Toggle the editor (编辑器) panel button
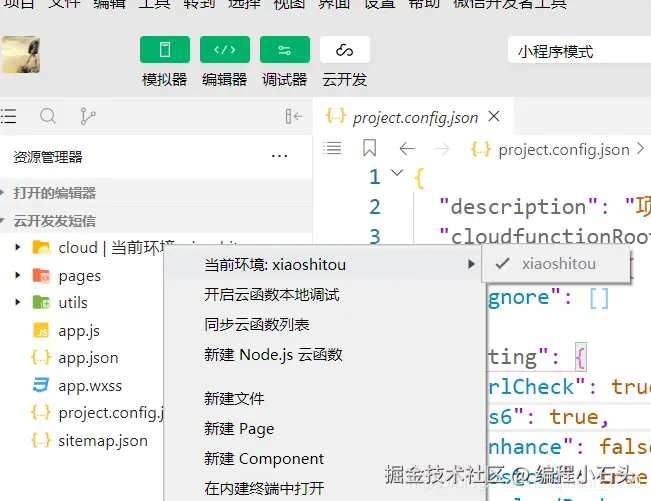Image resolution: width=651 pixels, height=501 pixels. click(225, 49)
